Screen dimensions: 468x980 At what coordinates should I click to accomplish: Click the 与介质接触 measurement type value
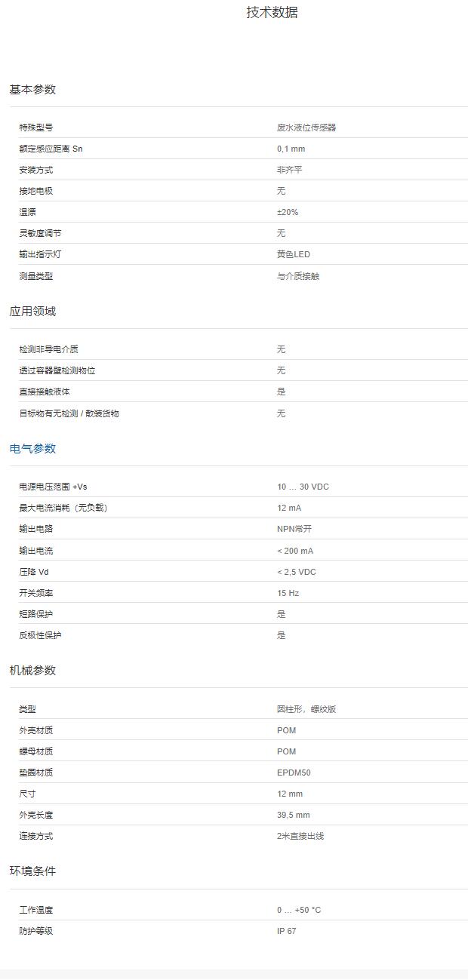(297, 276)
